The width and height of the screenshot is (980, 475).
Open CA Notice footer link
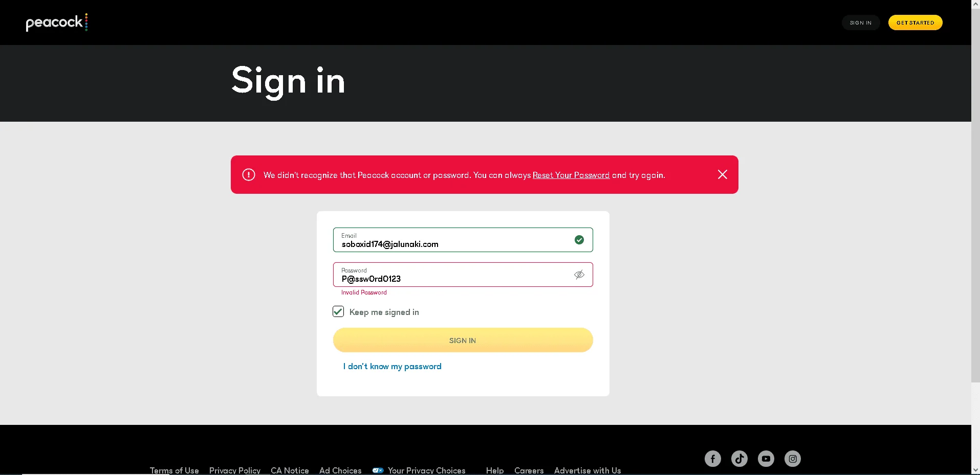tap(290, 470)
